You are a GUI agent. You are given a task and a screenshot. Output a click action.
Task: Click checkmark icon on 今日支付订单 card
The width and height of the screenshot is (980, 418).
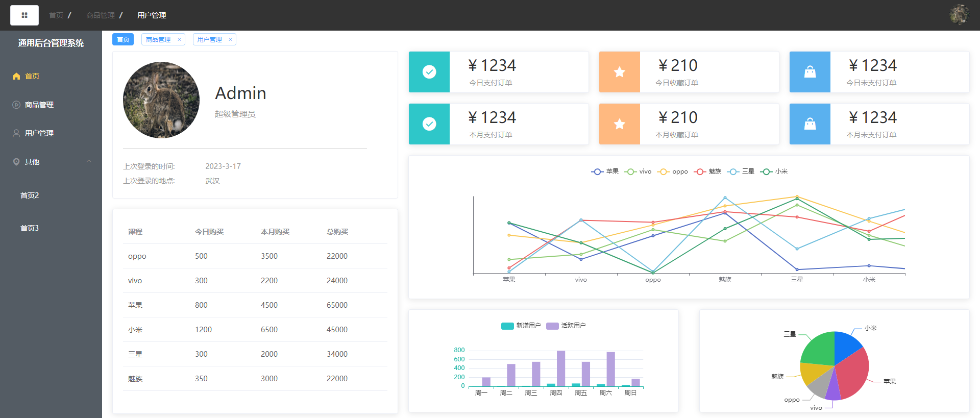429,72
